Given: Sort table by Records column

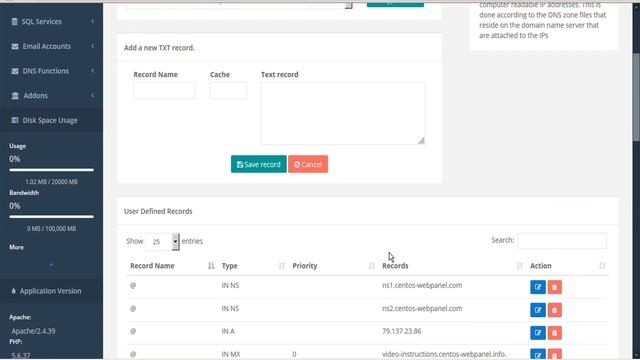Looking at the screenshot, I should pyautogui.click(x=519, y=266).
